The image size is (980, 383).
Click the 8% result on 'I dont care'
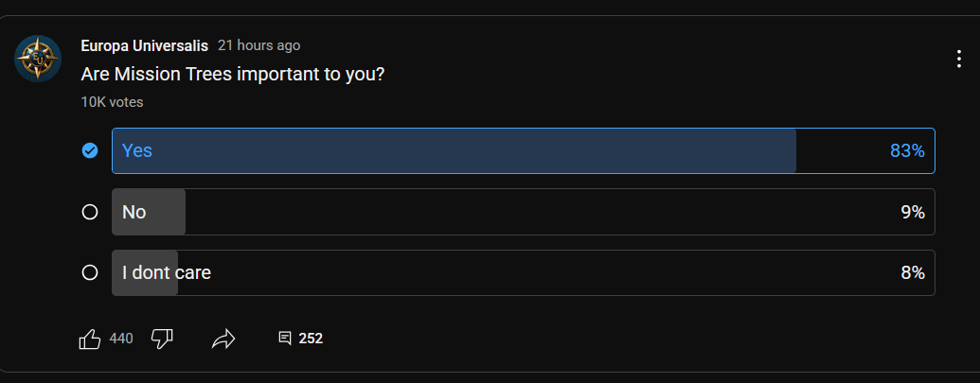913,272
